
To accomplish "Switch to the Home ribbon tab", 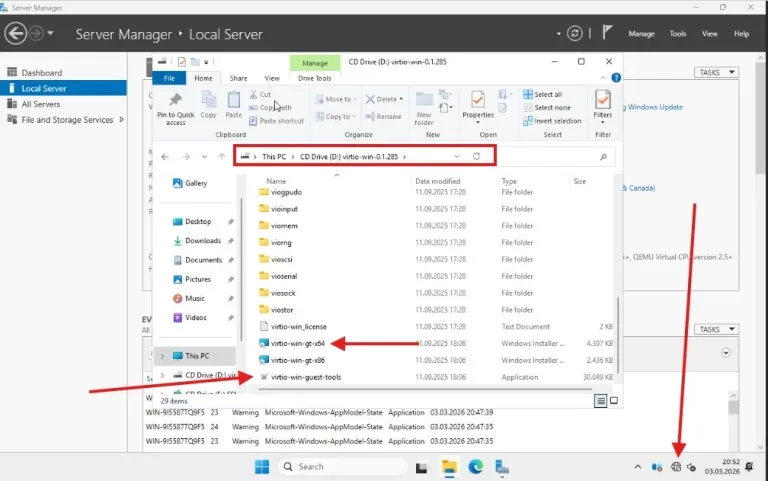I will (x=203, y=78).
